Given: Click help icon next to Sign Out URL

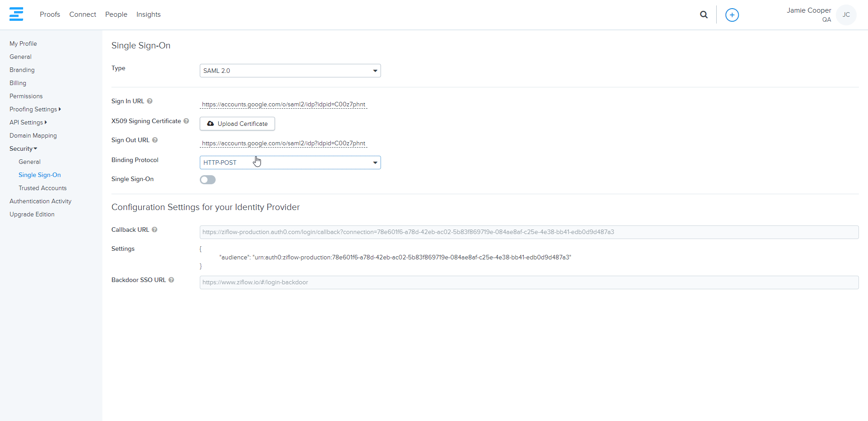Looking at the screenshot, I should point(155,140).
